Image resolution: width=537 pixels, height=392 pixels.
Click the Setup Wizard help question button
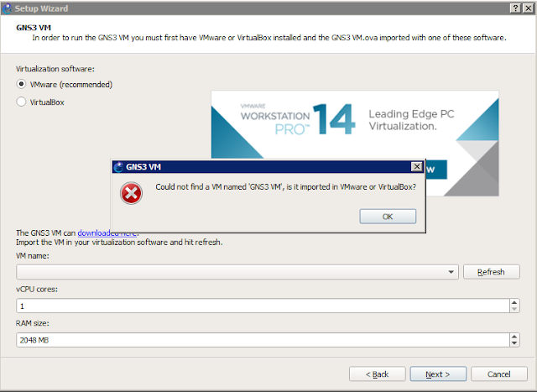click(515, 8)
